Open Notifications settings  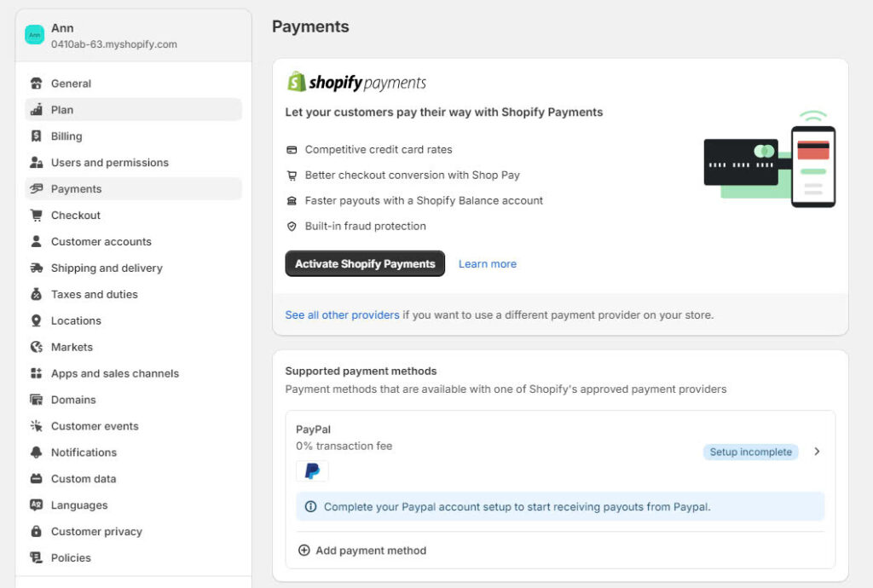pos(134,453)
